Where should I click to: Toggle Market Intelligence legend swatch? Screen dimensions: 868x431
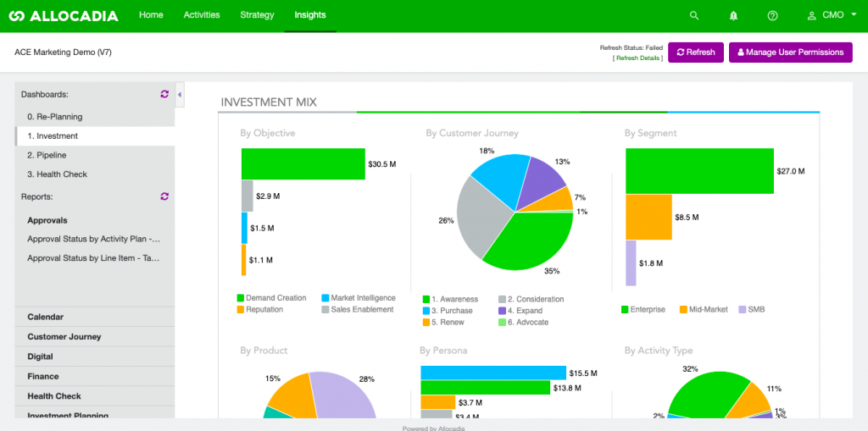pos(325,298)
